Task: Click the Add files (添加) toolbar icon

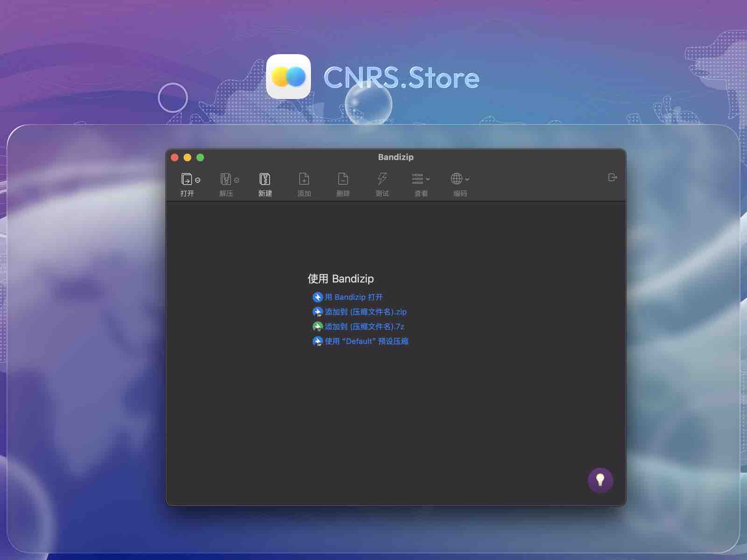Action: [304, 179]
